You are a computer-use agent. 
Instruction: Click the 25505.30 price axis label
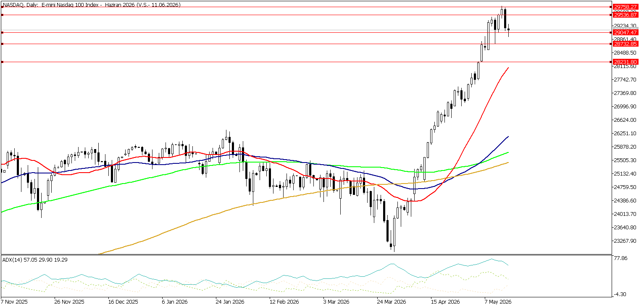(626, 160)
